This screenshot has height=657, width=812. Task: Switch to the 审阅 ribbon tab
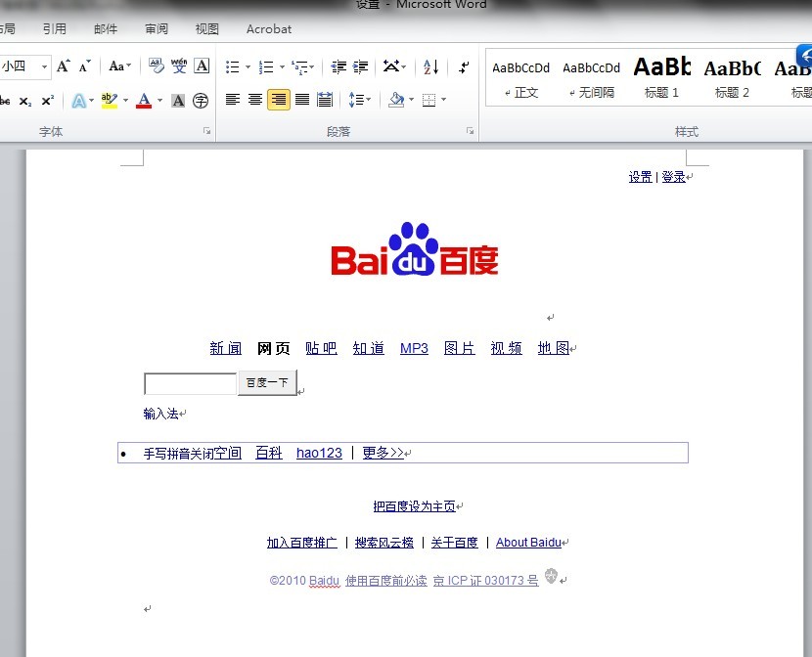157,29
